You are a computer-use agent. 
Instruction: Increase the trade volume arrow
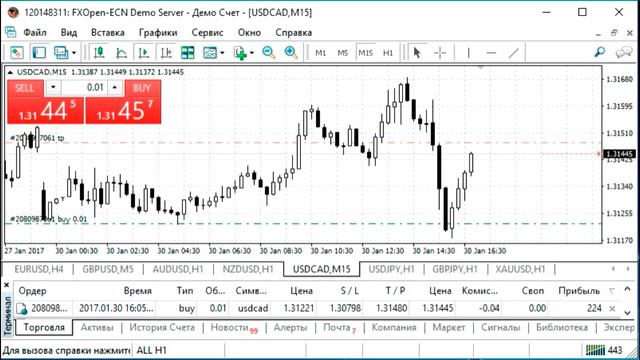[115, 88]
